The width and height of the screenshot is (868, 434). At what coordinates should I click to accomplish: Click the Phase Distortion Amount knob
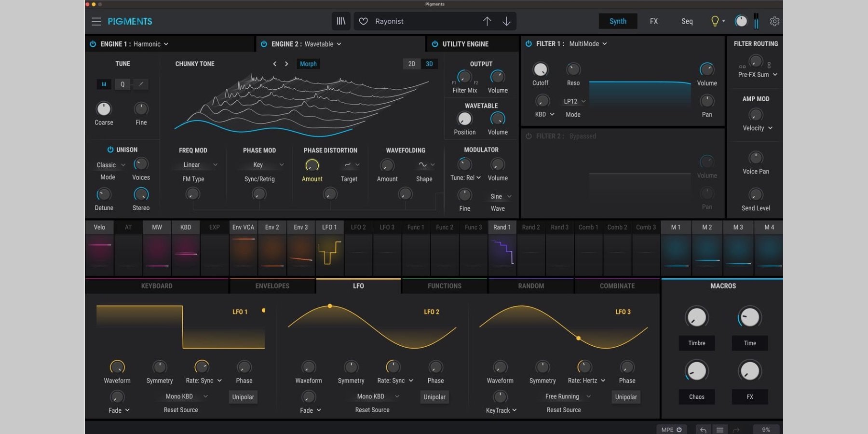312,165
